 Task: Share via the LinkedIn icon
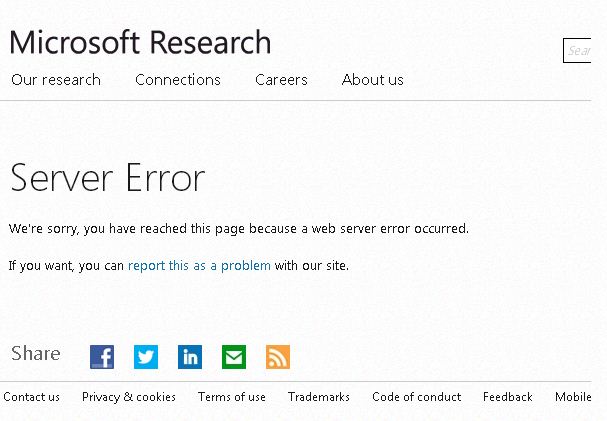[190, 356]
